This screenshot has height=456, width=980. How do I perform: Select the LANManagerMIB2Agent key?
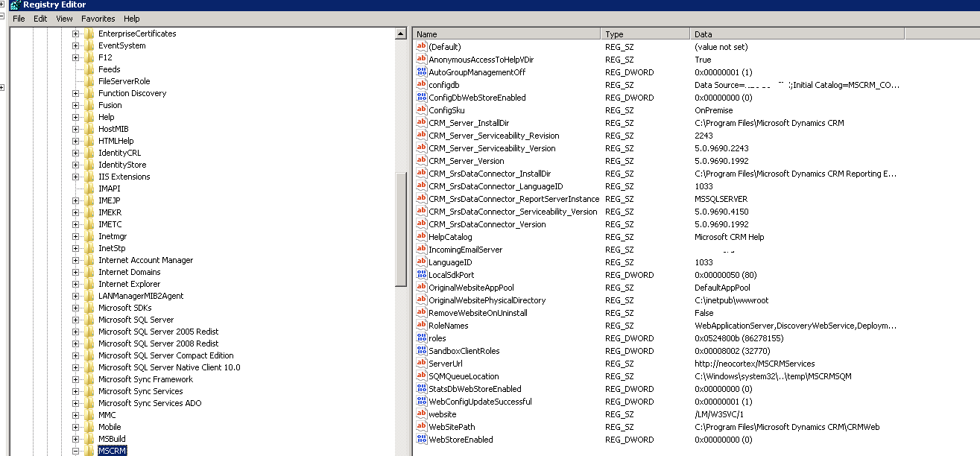pyautogui.click(x=141, y=296)
